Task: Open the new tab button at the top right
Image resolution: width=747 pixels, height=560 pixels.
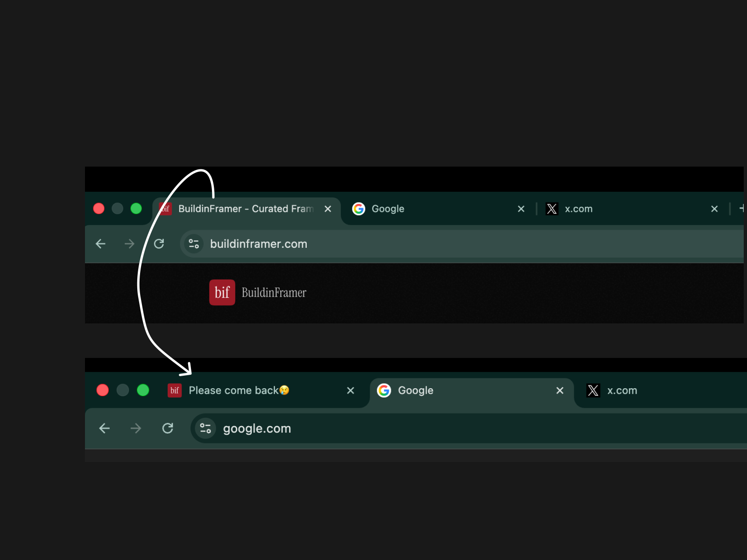Action: click(742, 209)
